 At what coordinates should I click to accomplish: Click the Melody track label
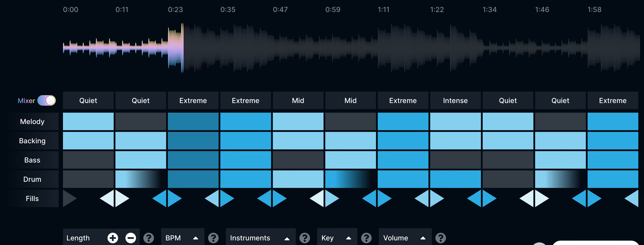click(x=32, y=122)
